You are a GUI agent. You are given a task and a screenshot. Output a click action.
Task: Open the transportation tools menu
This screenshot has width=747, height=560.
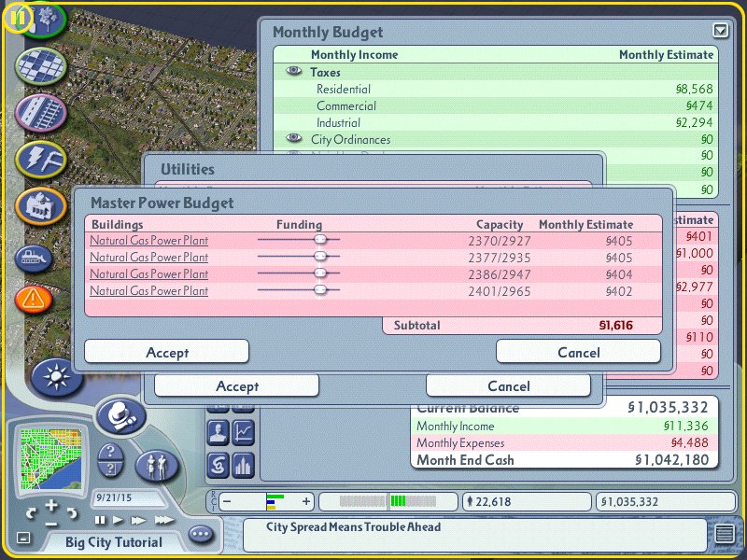point(40,112)
